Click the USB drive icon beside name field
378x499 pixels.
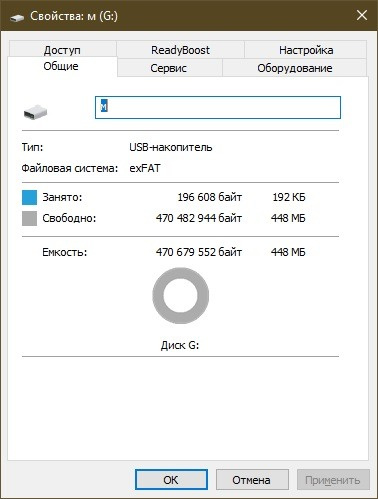tap(35, 112)
